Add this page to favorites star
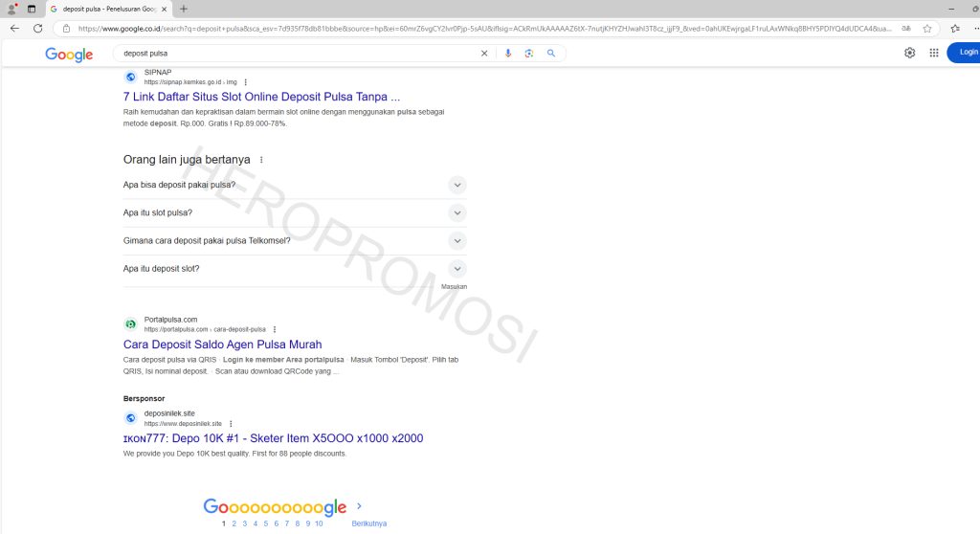This screenshot has width=980, height=534. click(926, 28)
